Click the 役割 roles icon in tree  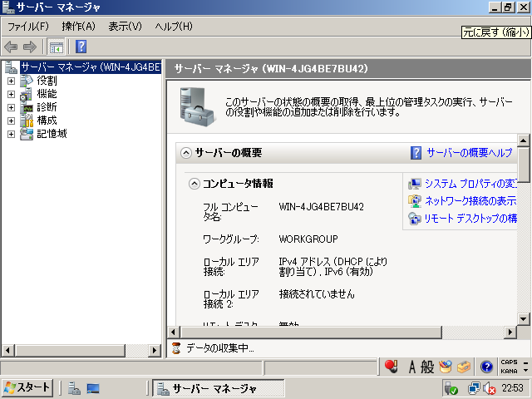click(27, 81)
